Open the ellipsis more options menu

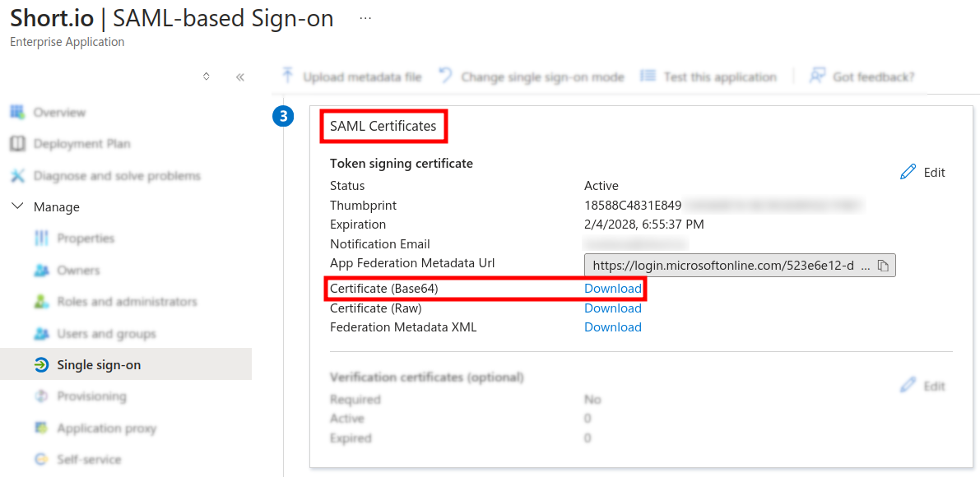[365, 19]
